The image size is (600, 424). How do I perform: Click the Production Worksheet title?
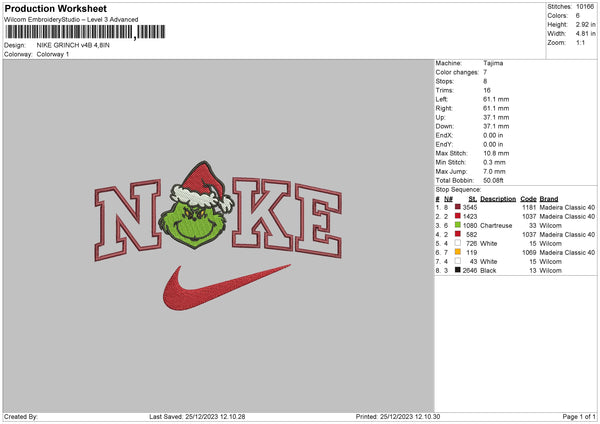tap(55, 8)
